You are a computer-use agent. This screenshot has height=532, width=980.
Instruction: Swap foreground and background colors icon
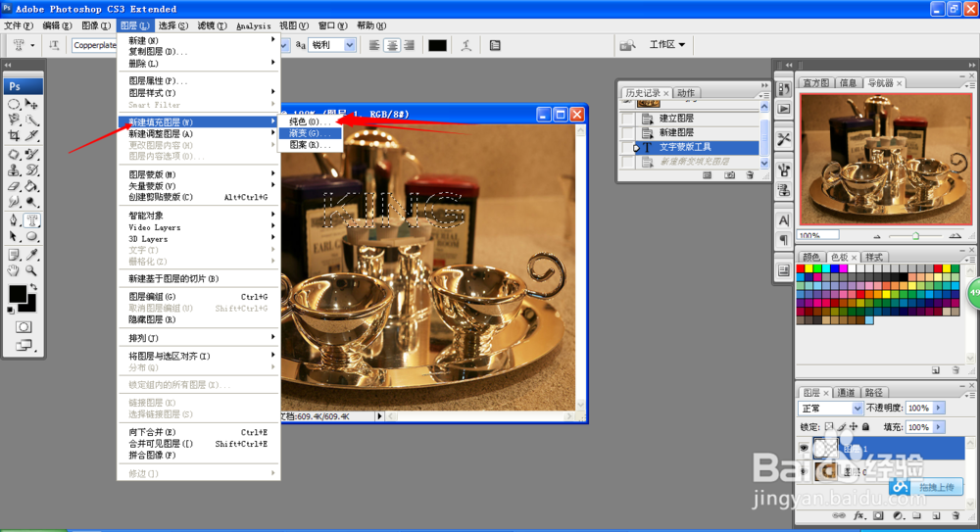point(33,288)
